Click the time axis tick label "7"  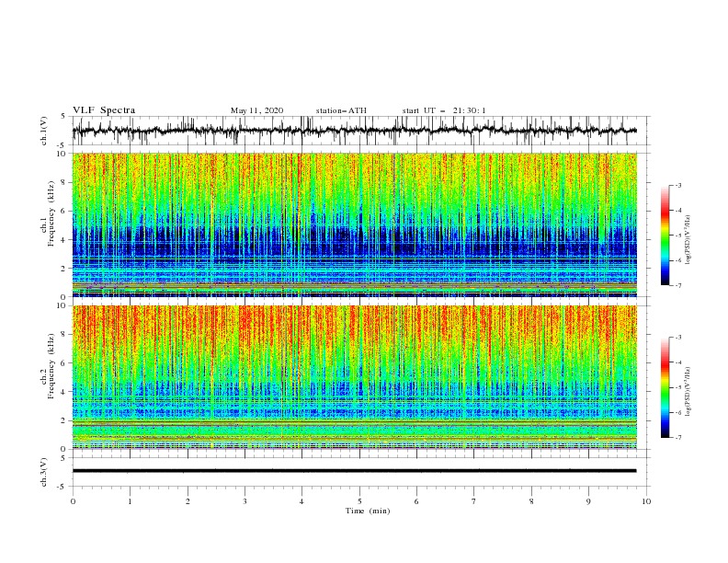click(x=474, y=501)
